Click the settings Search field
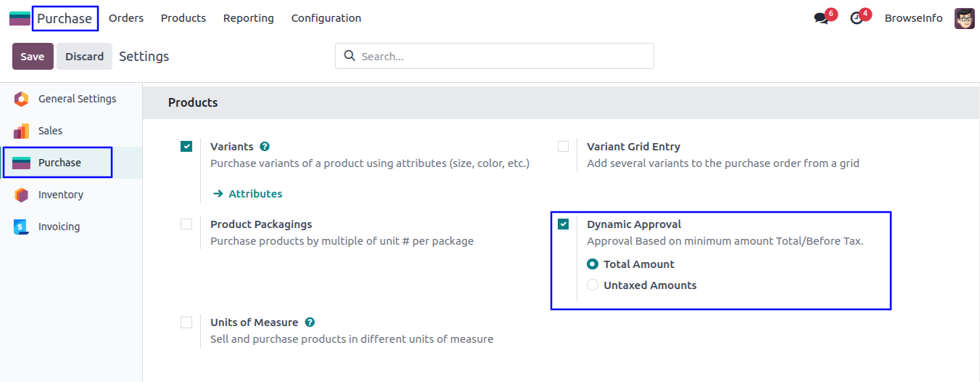 (x=501, y=56)
